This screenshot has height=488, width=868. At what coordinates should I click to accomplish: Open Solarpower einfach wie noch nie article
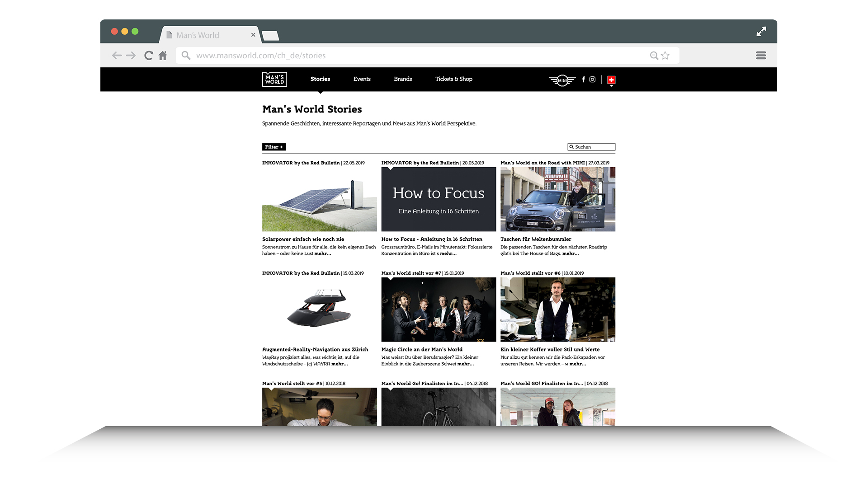303,239
